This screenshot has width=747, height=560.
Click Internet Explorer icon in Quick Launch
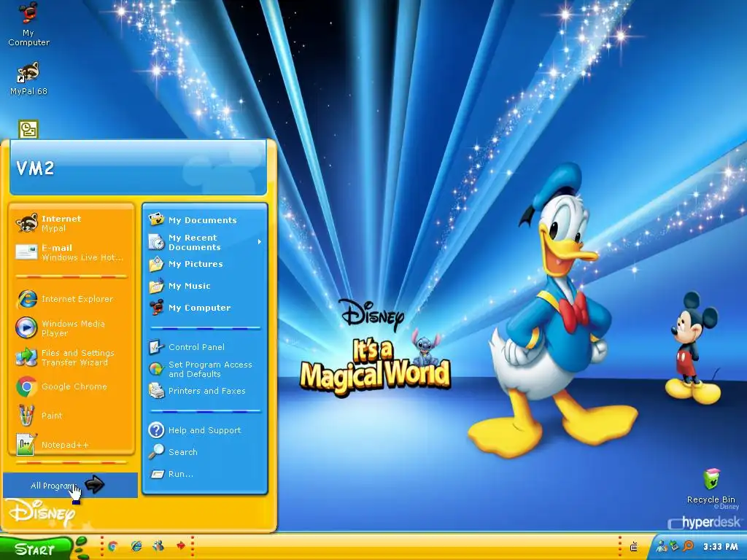[136, 546]
